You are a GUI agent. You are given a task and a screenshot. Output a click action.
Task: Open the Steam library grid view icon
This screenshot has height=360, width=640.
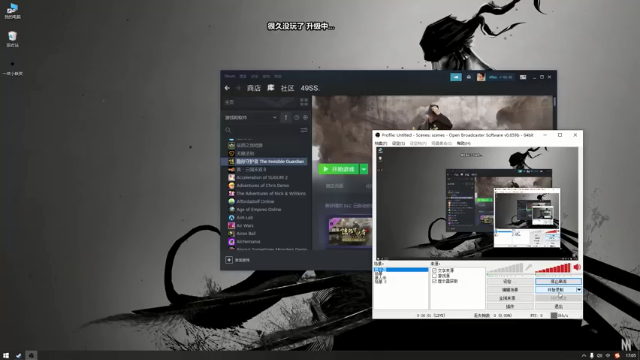click(304, 102)
